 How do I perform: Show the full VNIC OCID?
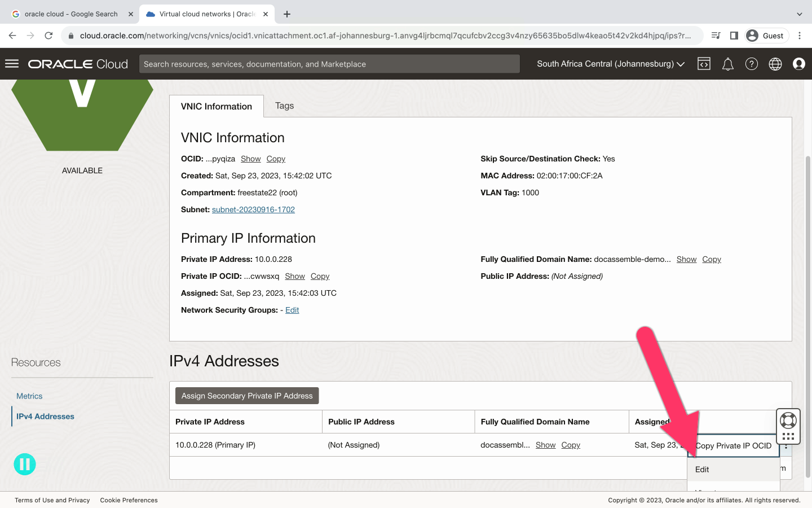tap(250, 159)
